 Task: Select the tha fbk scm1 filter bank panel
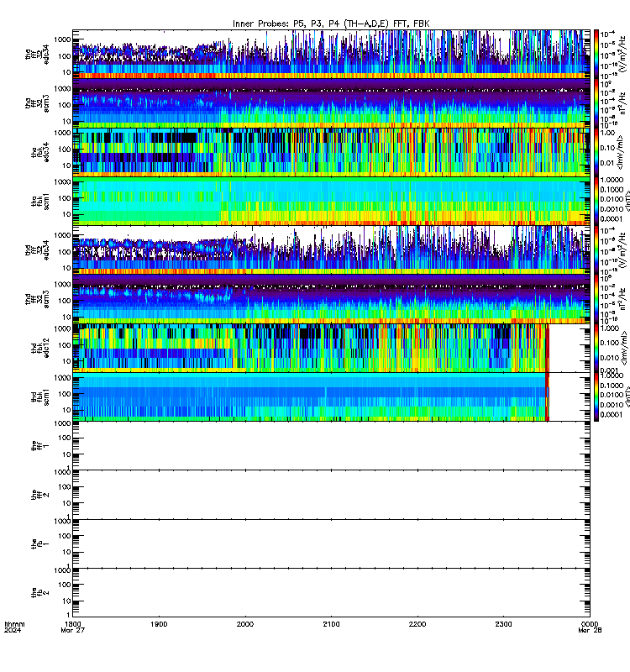pyautogui.click(x=331, y=201)
